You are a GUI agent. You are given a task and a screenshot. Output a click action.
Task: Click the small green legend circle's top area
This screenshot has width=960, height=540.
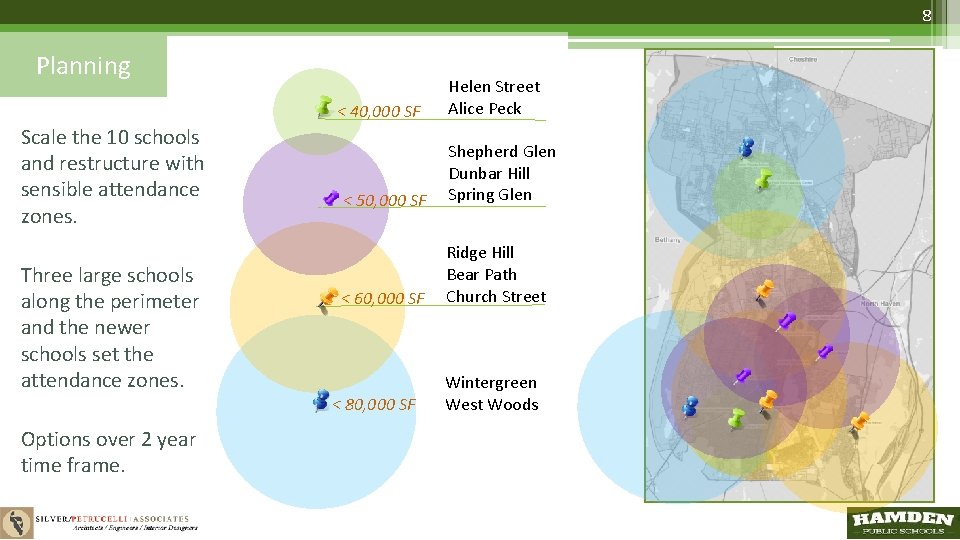[x=317, y=83]
